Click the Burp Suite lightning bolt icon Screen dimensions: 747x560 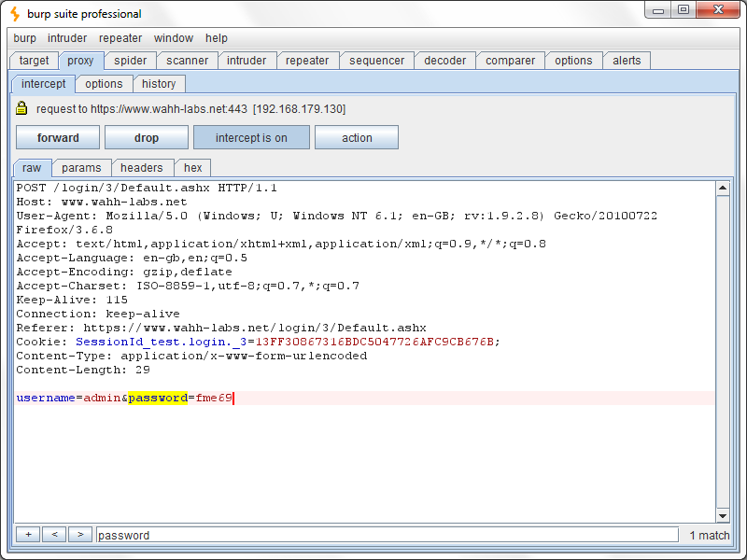15,14
